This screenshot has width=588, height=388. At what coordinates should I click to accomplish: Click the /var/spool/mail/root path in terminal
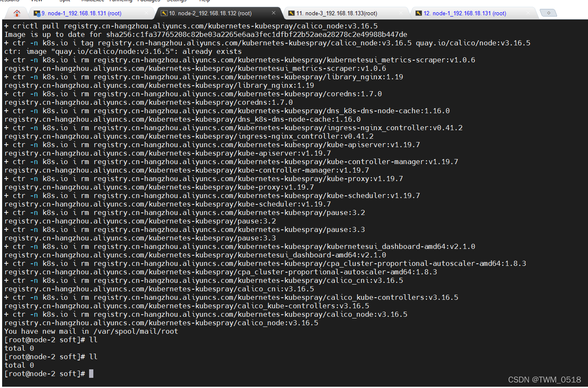(x=136, y=331)
